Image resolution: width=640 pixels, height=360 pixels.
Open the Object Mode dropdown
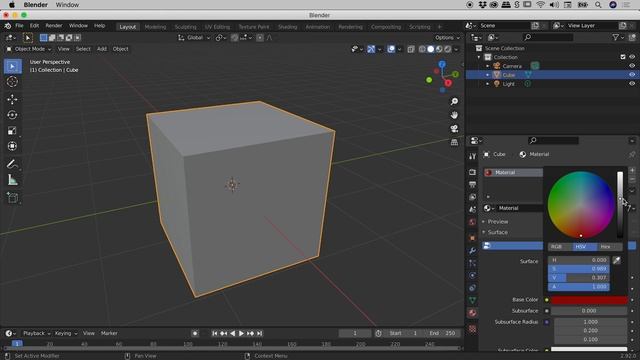(x=29, y=49)
